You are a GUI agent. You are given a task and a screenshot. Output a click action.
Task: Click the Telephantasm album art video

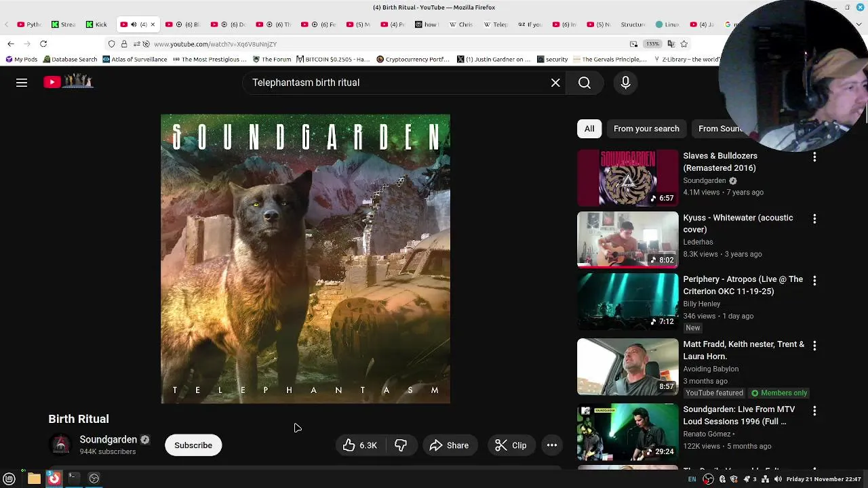(305, 259)
